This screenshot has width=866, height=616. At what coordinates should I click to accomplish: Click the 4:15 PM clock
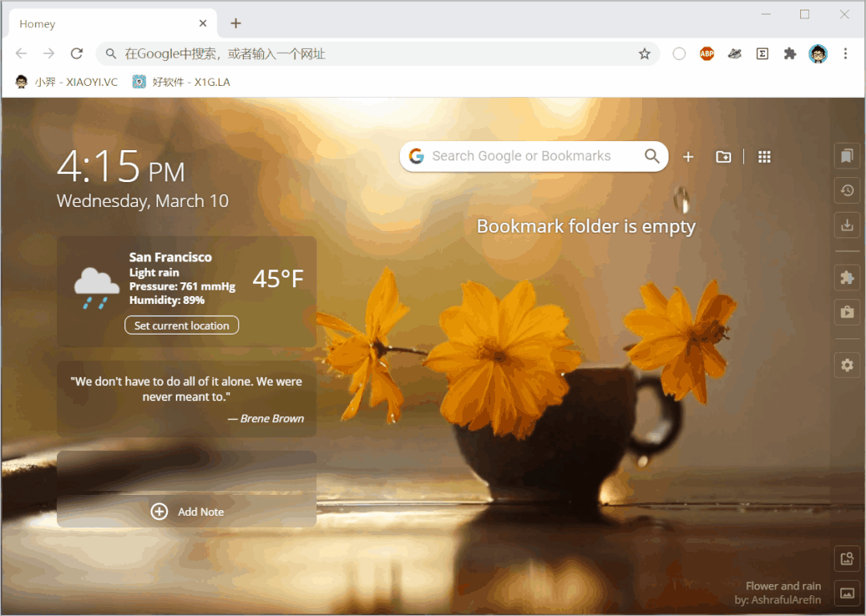[120, 166]
